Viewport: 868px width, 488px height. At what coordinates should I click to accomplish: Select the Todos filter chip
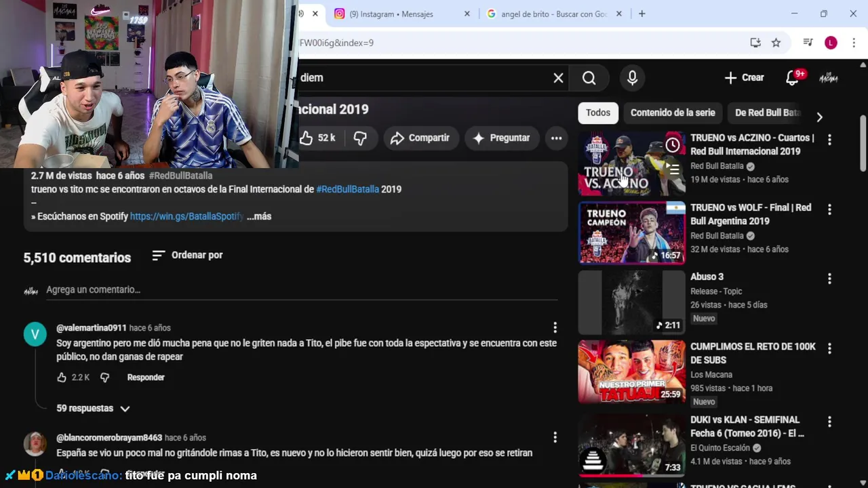pos(598,113)
